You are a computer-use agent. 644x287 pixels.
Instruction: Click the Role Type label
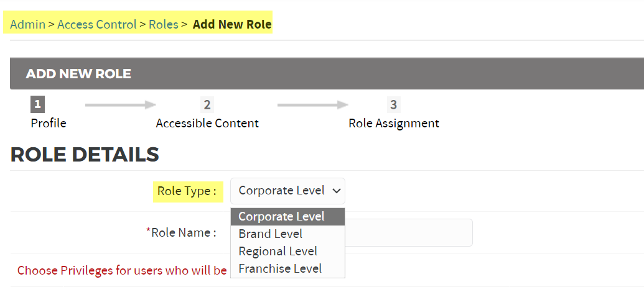pyautogui.click(x=187, y=191)
